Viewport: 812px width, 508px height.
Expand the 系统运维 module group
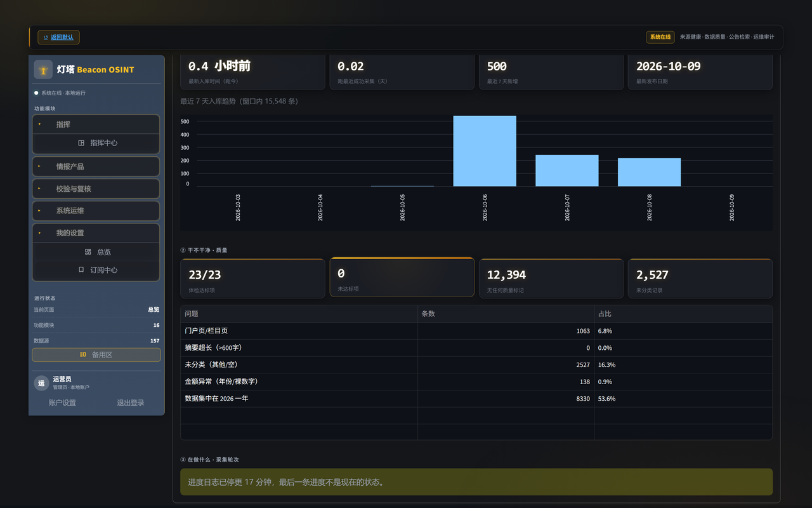coord(96,211)
